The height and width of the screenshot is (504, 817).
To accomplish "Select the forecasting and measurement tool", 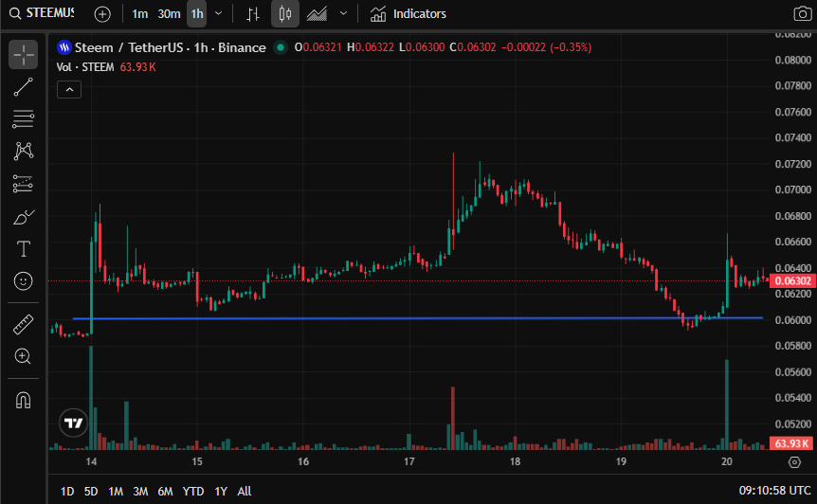I will click(23, 184).
